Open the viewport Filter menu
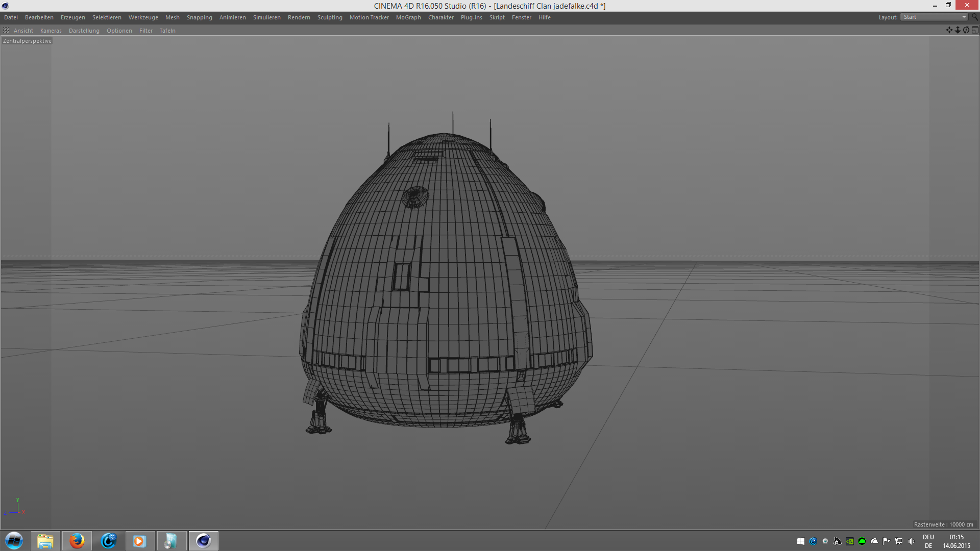Viewport: 980px width, 551px height. tap(146, 31)
